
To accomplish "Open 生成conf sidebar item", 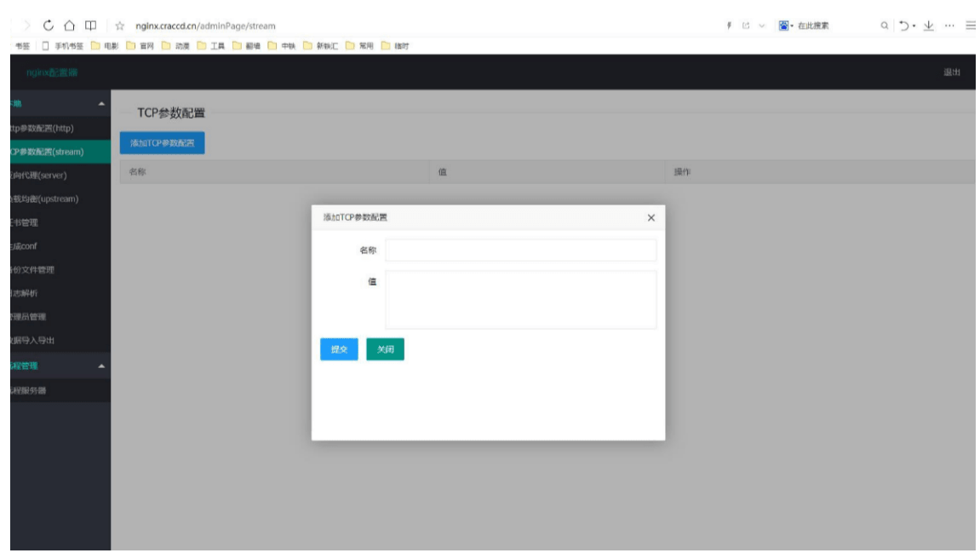I will (60, 246).
